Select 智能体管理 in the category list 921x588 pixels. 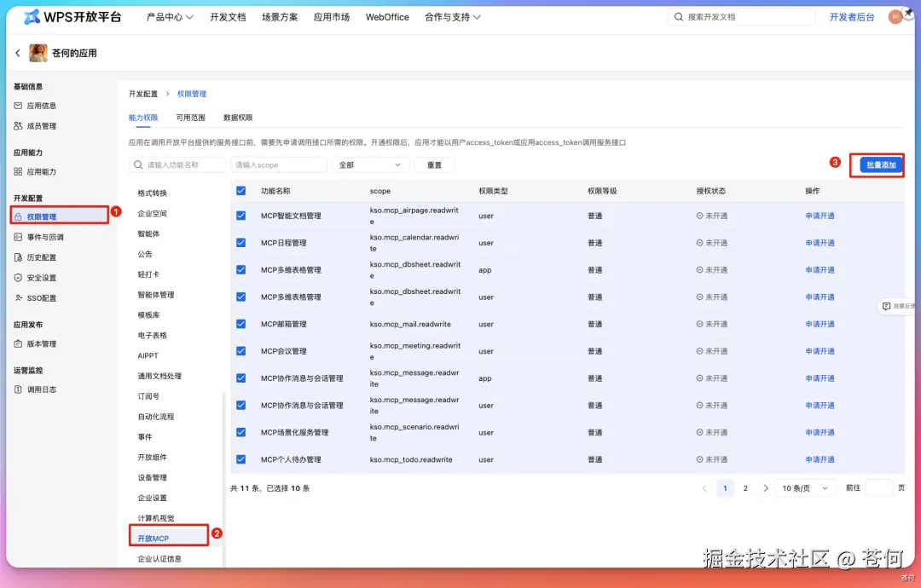point(156,295)
